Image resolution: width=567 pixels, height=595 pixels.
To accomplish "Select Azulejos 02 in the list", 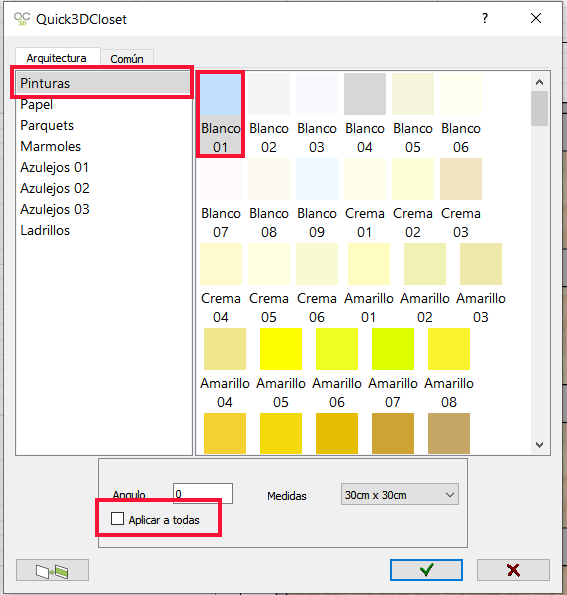I will pos(55,188).
